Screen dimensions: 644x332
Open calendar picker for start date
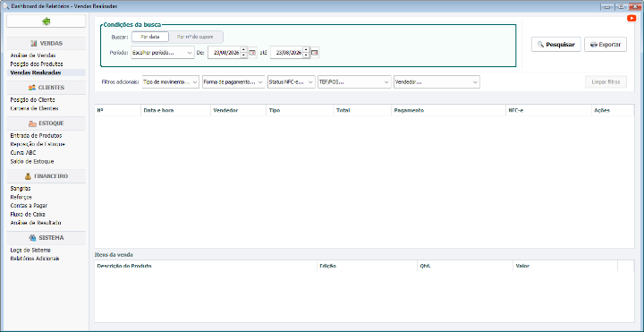click(x=252, y=53)
